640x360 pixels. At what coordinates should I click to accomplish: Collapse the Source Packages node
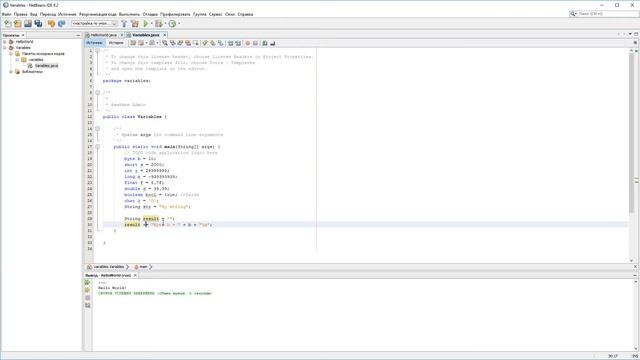pos(11,53)
